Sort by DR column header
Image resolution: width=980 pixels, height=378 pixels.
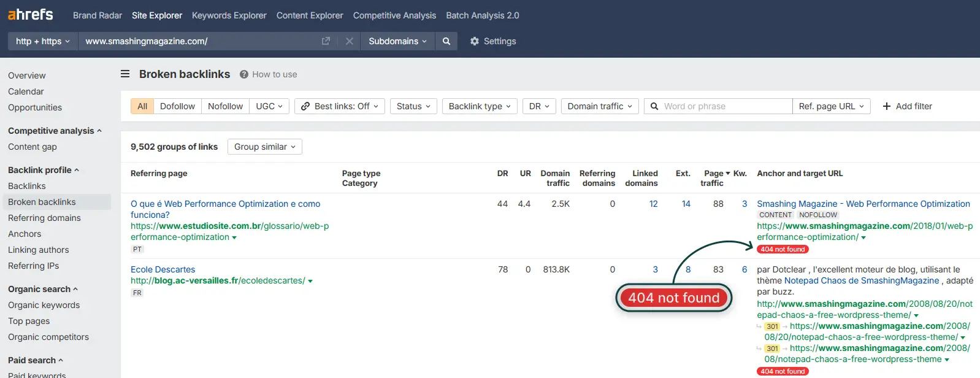(502, 174)
